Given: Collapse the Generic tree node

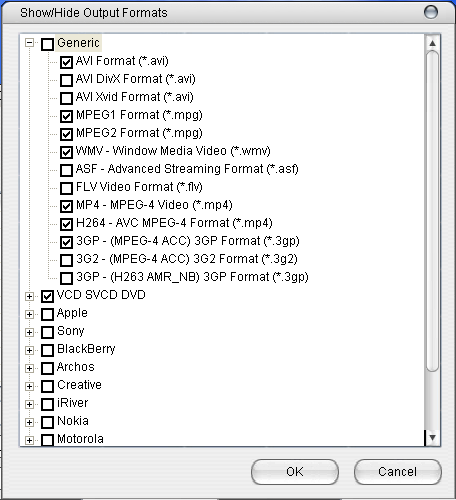Looking at the screenshot, I should (x=30, y=43).
